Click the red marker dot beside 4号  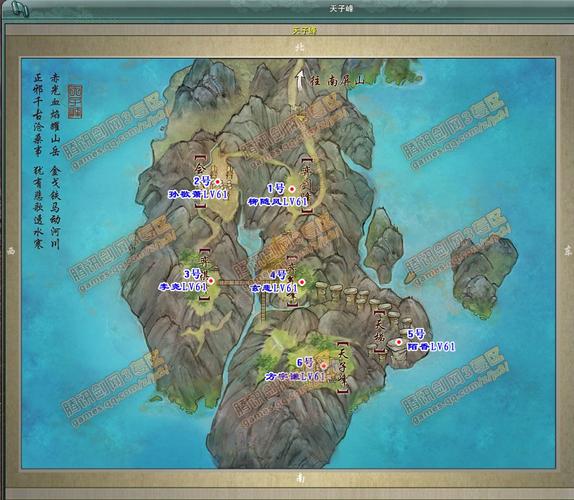point(302,282)
